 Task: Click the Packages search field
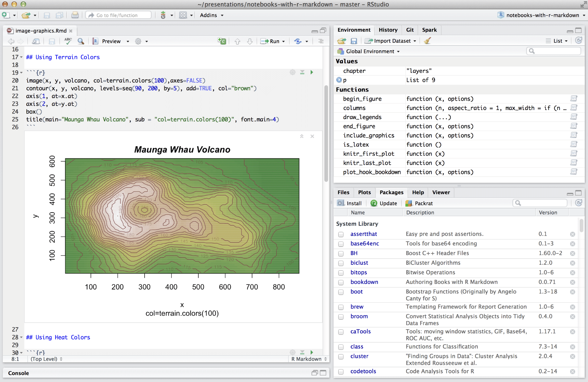tap(540, 203)
